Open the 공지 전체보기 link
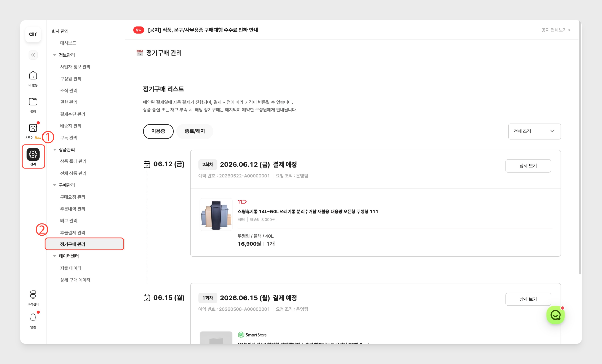Viewport: 602px width, 364px height. [556, 30]
